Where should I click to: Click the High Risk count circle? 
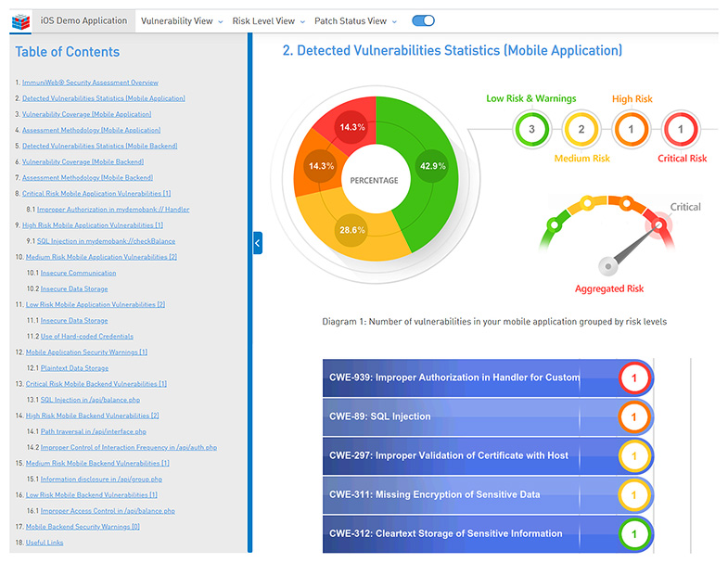[x=631, y=130]
